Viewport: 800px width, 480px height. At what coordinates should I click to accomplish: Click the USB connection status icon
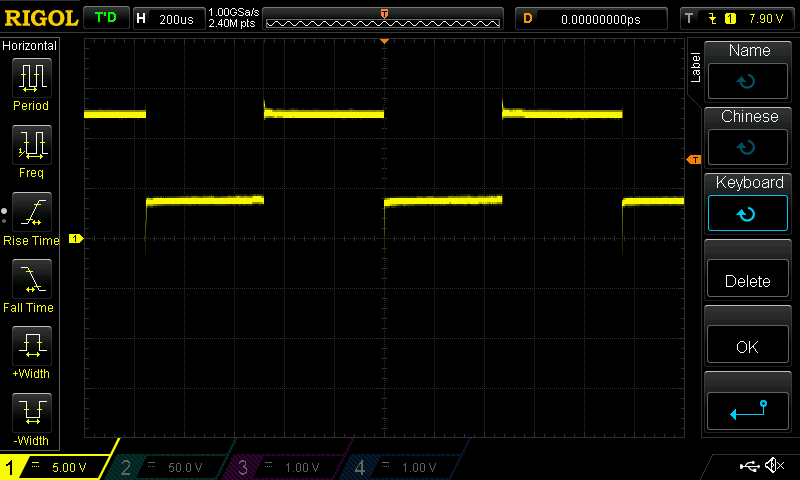click(x=749, y=465)
